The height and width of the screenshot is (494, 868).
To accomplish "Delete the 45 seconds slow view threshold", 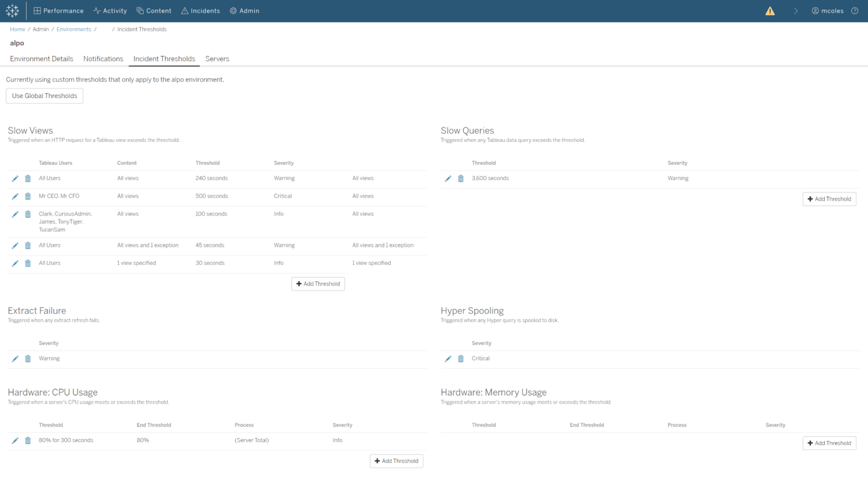I will (x=28, y=245).
